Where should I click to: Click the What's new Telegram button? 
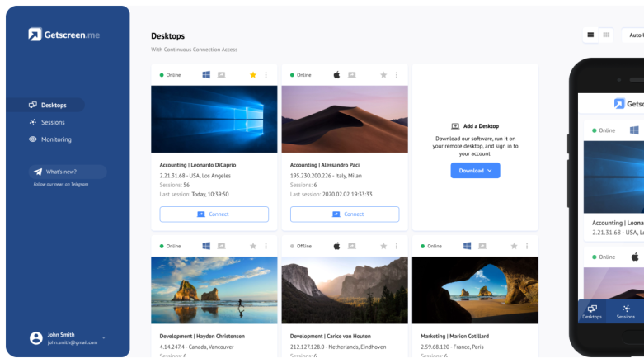pos(68,172)
